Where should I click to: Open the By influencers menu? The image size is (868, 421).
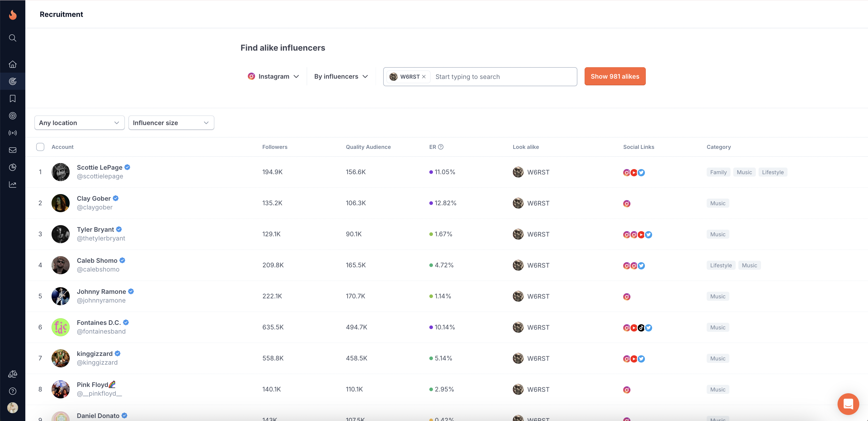point(341,76)
